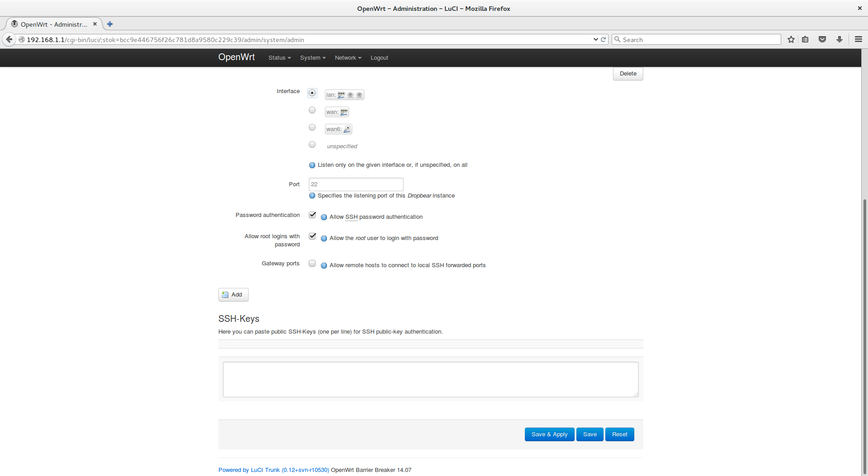Click Logout in the navigation bar
Viewport: 868px width, 476px height.
click(x=379, y=58)
